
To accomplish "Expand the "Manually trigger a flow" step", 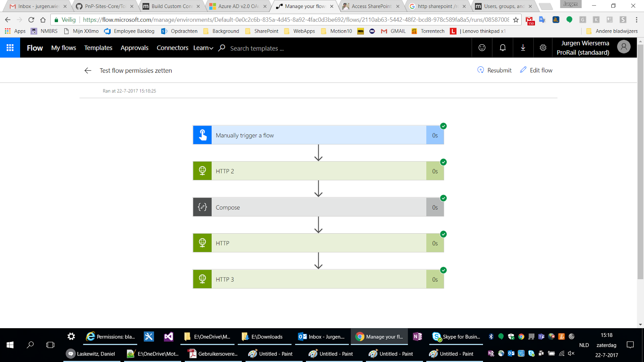I will (x=318, y=135).
